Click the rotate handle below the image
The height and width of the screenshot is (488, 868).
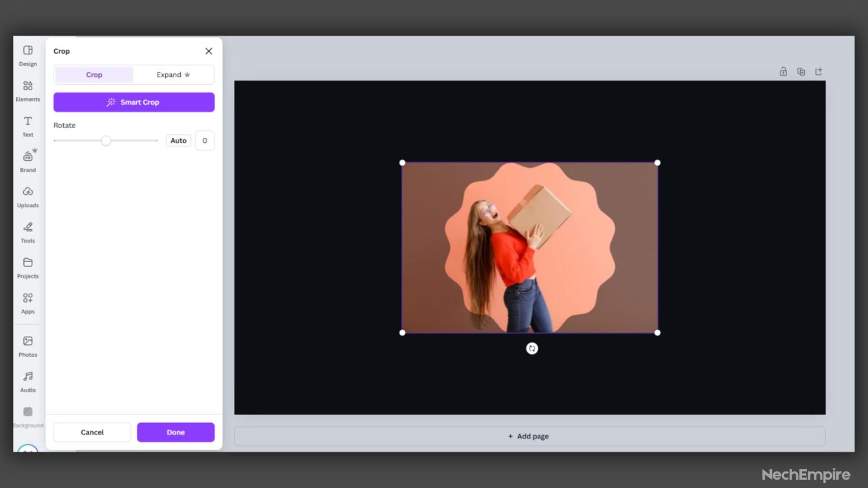click(x=532, y=348)
